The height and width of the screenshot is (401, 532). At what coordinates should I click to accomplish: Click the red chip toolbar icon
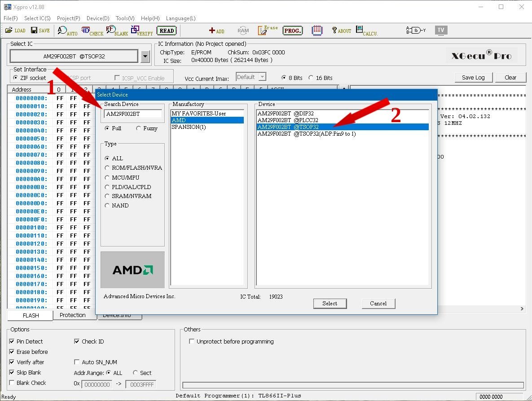point(317,31)
